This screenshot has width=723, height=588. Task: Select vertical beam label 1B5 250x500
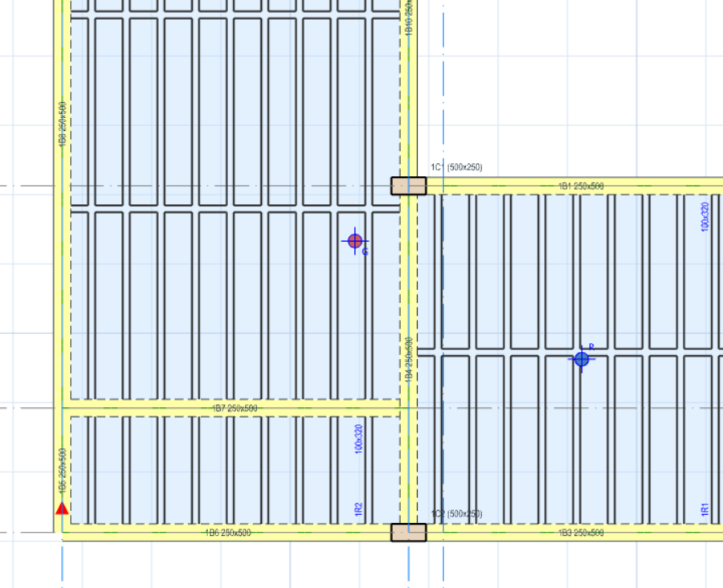coord(63,471)
